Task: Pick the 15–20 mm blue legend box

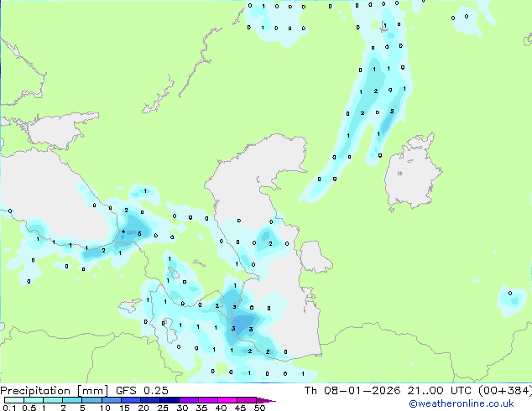Action: pos(130,400)
